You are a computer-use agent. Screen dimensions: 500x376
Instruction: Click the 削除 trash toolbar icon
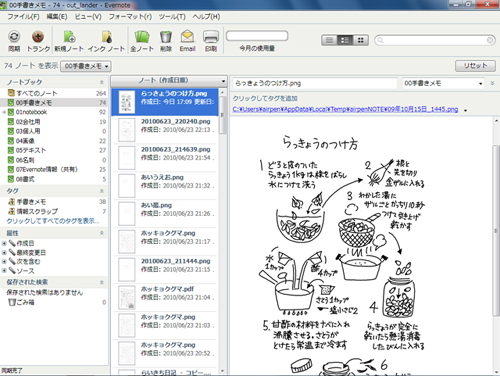point(166,37)
